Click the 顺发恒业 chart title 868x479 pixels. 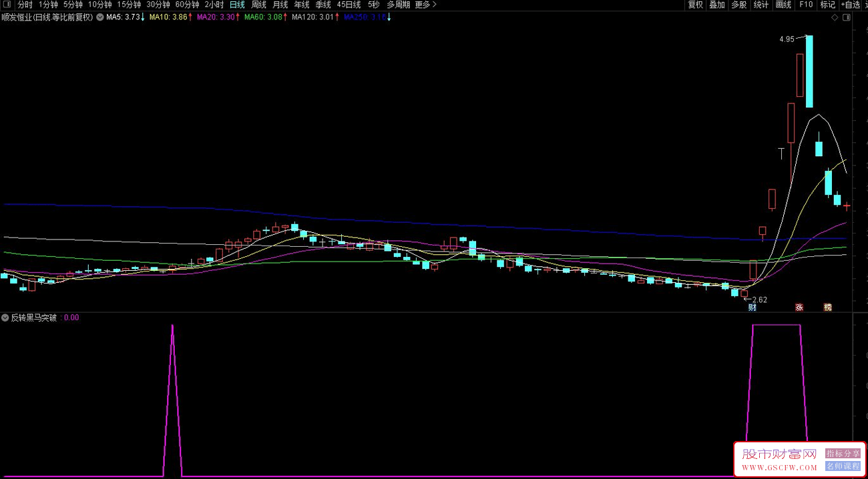pos(47,17)
